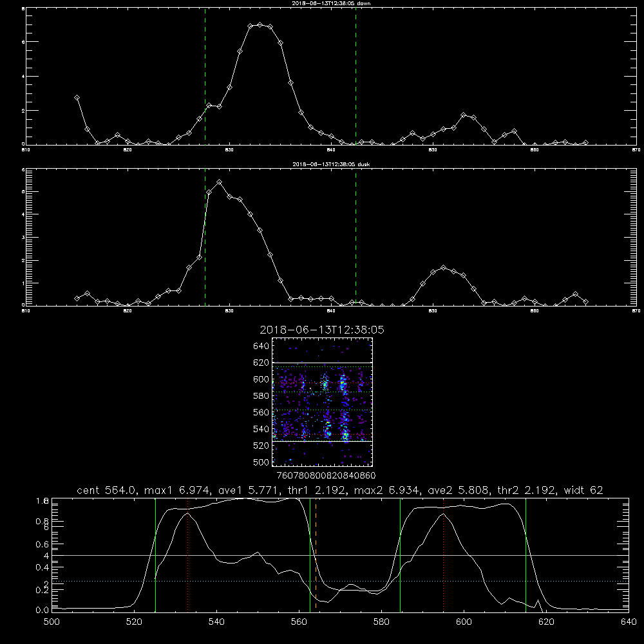
Task: Select the highest peak diamond in dusk plot
Action: 220,182
